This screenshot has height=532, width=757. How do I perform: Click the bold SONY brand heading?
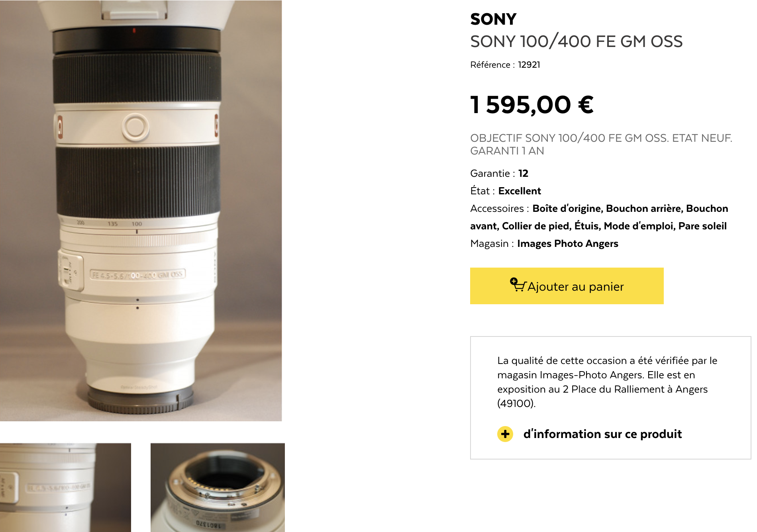tap(493, 19)
